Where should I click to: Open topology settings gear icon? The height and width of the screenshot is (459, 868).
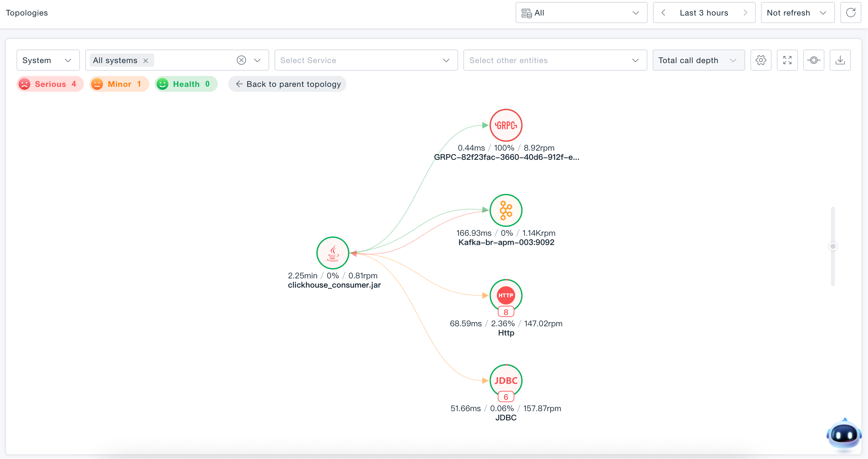point(761,60)
